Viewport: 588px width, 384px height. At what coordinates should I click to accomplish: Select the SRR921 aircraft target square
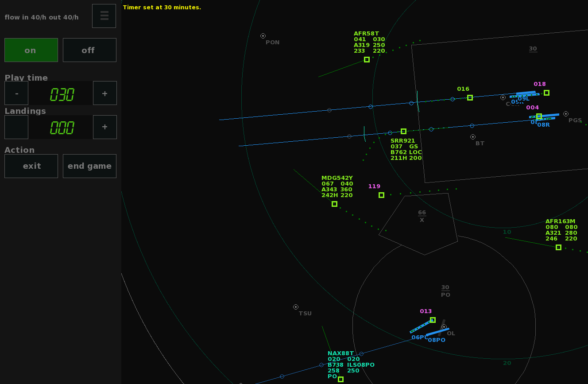point(403,132)
